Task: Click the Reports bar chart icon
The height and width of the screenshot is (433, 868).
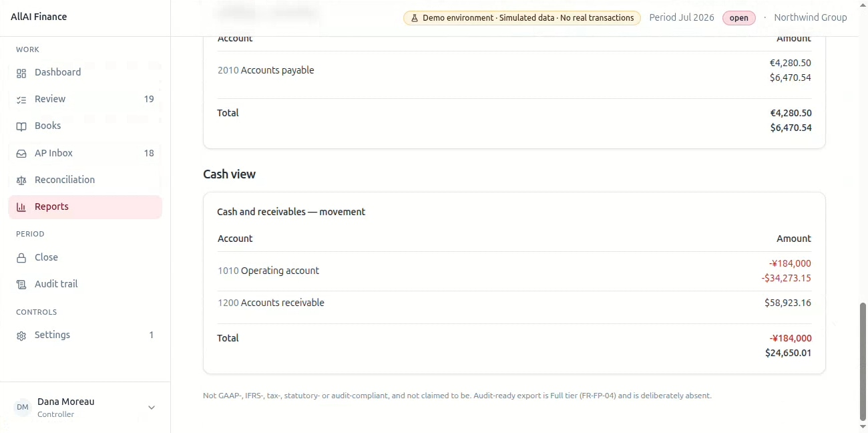Action: click(x=21, y=207)
